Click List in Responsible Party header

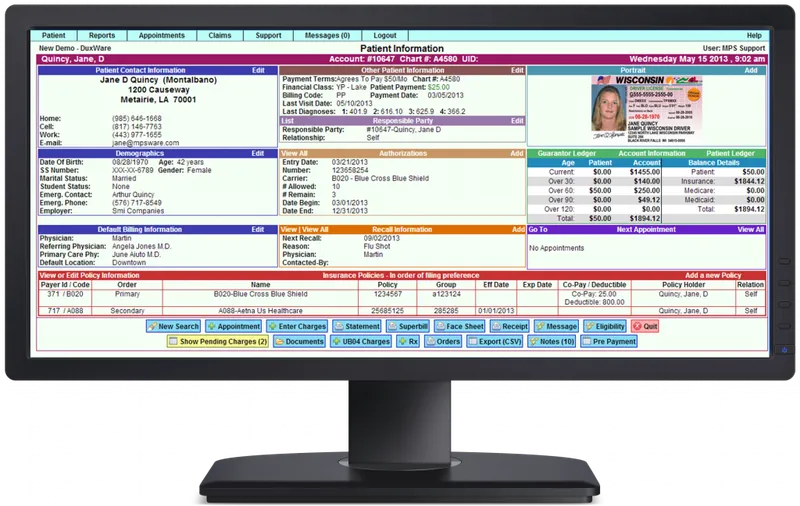click(x=287, y=121)
